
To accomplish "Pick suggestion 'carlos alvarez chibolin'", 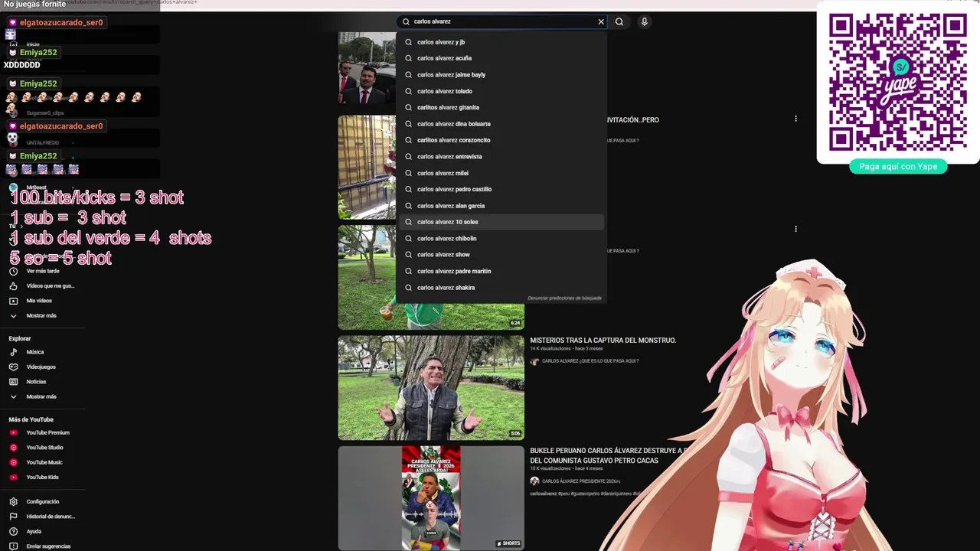I will [501, 239].
